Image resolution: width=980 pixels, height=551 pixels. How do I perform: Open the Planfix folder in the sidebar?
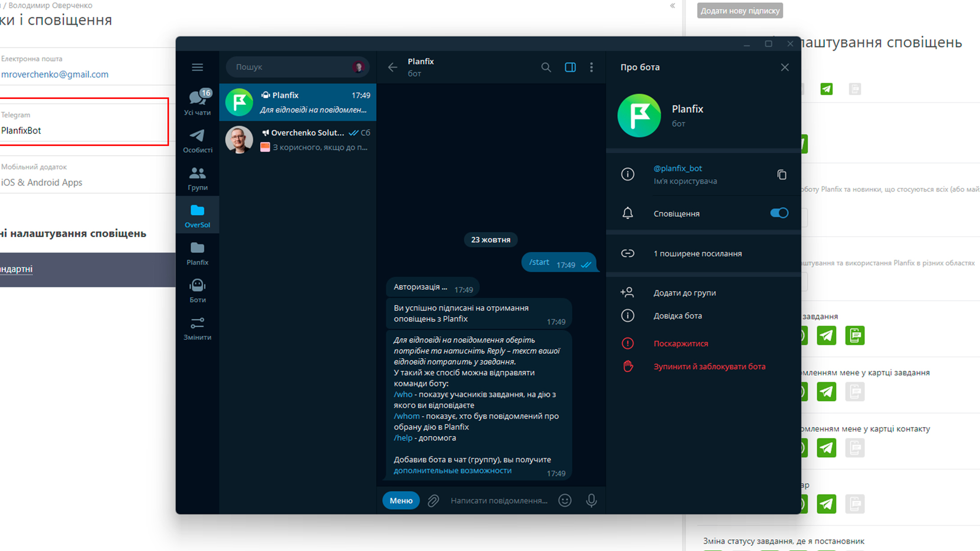click(198, 254)
